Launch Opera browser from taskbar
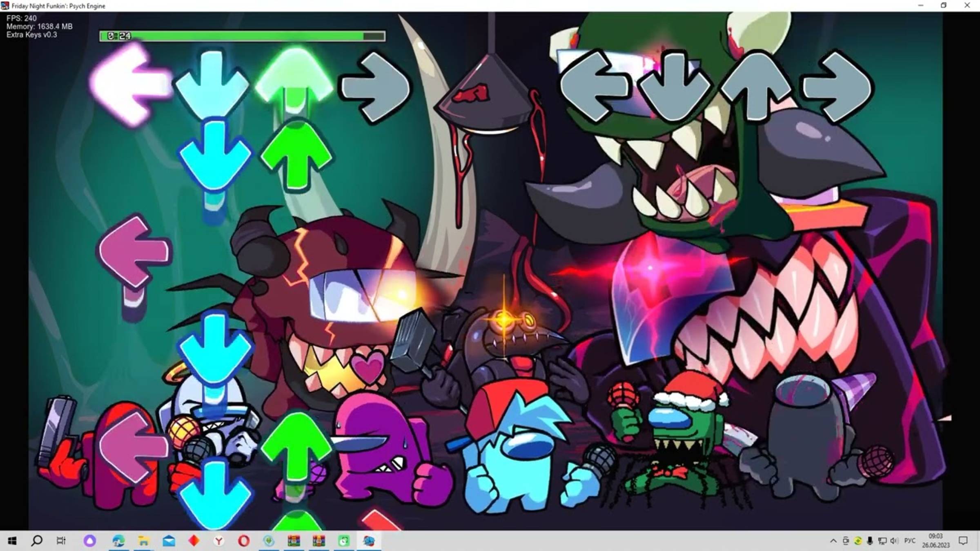This screenshot has height=551, width=980. click(x=244, y=541)
